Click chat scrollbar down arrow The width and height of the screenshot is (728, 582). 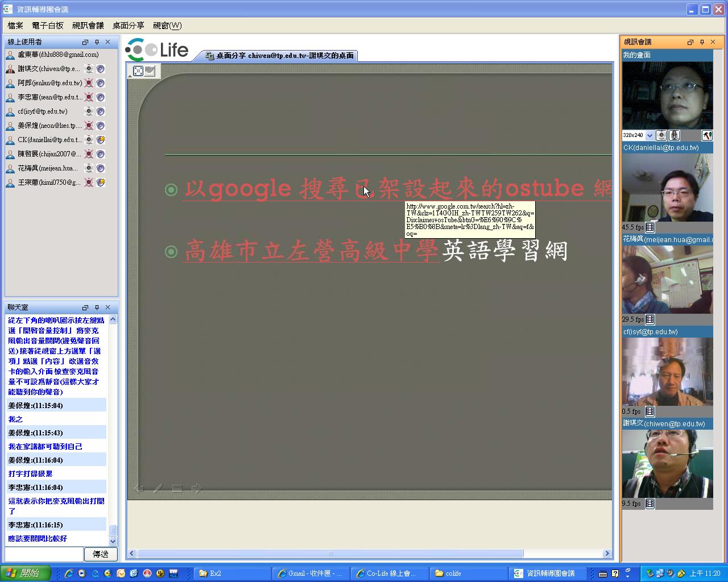(x=113, y=542)
